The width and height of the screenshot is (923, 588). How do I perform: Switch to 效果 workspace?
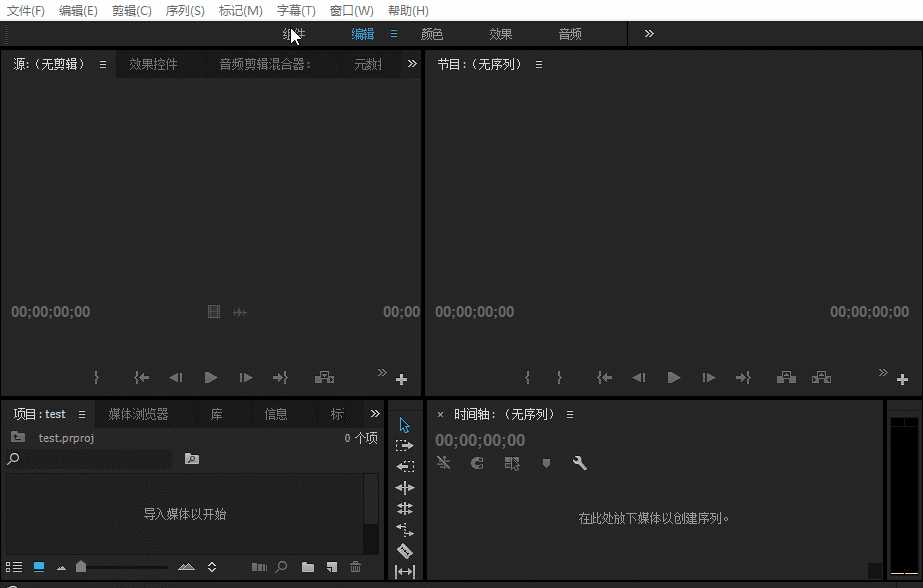(x=500, y=34)
